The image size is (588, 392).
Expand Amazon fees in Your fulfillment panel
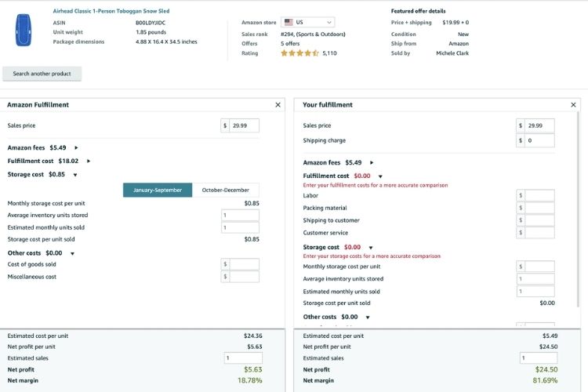pos(372,163)
